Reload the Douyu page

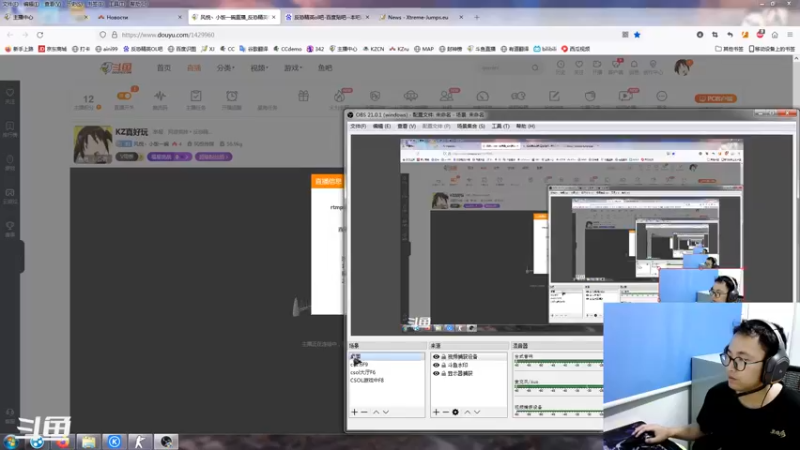[x=40, y=35]
